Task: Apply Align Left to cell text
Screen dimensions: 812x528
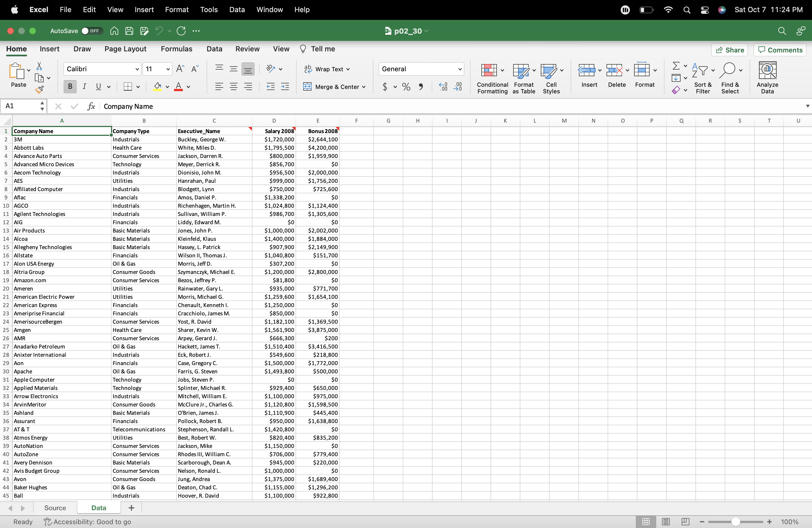Action: coord(219,87)
